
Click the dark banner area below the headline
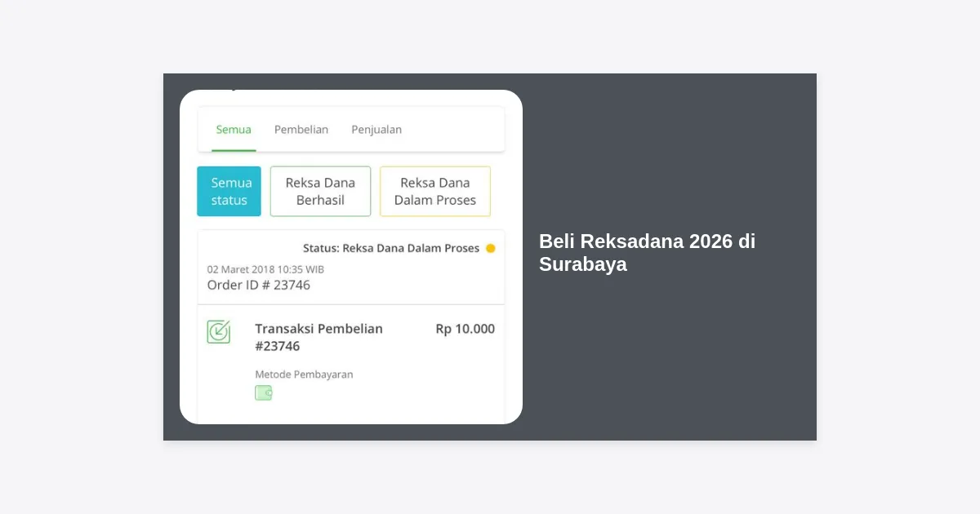[x=670, y=359]
